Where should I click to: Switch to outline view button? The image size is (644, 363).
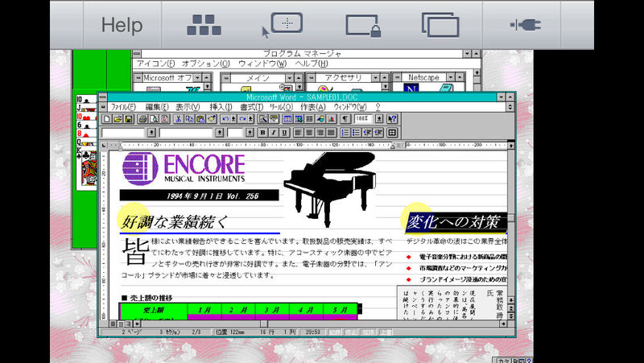(x=128, y=324)
